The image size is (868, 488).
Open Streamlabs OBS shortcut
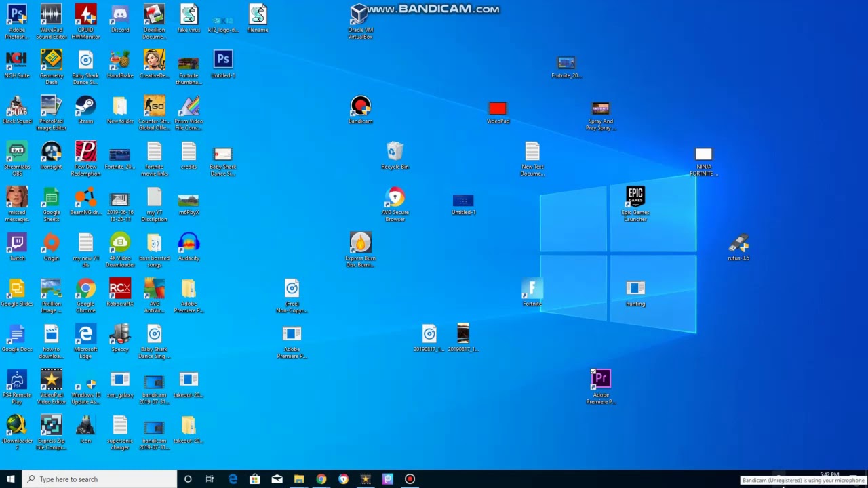pyautogui.click(x=17, y=159)
